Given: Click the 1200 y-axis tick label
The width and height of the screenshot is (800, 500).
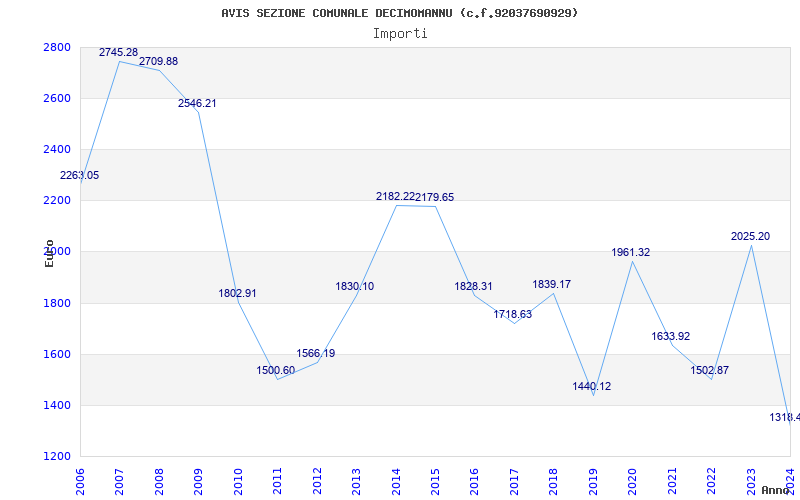Looking at the screenshot, I should pos(57,456).
